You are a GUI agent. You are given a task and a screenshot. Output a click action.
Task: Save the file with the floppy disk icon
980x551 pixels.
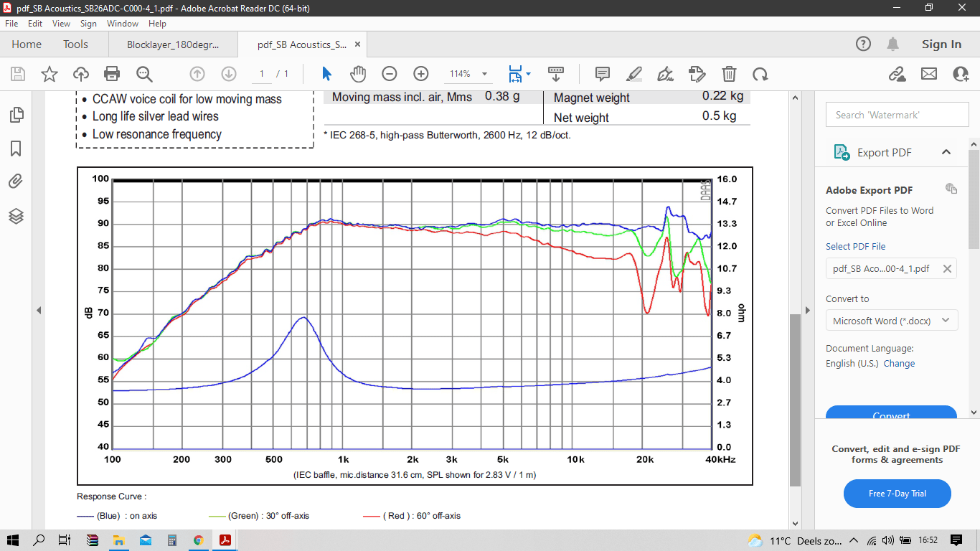tap(18, 74)
